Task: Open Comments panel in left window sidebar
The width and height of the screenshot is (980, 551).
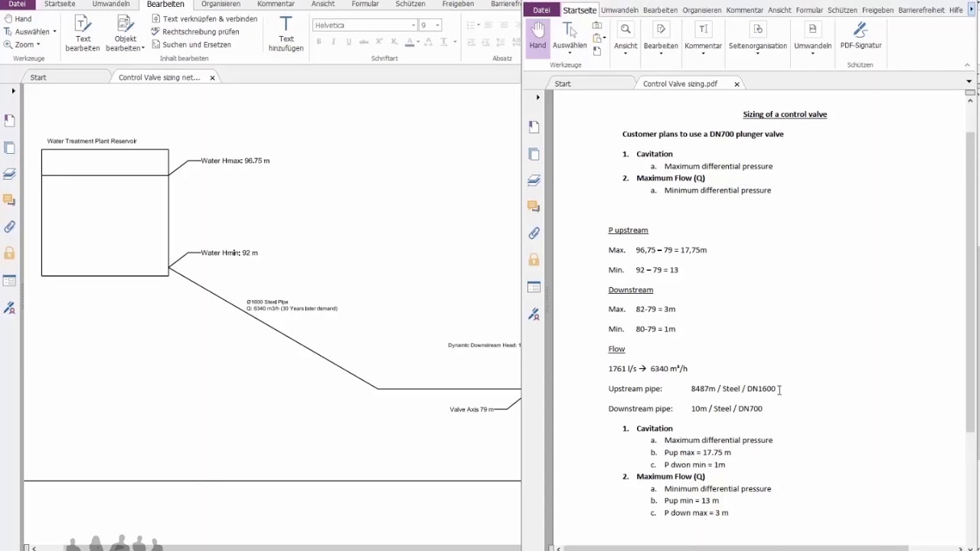Action: tap(10, 201)
